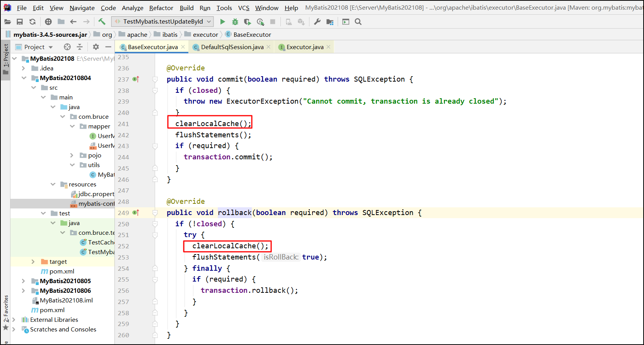Open the Run Anything window icon

pyautogui.click(x=346, y=22)
